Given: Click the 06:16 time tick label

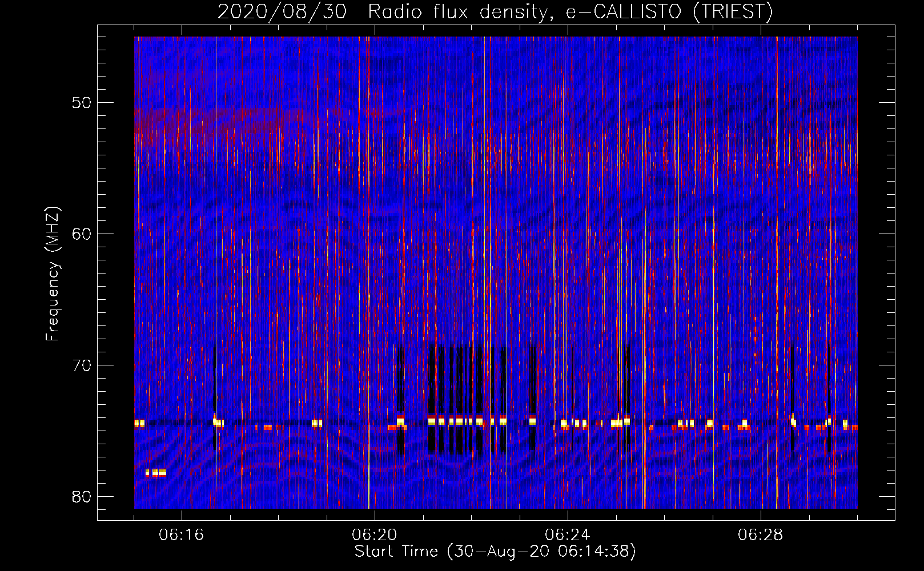Looking at the screenshot, I should pos(182,535).
